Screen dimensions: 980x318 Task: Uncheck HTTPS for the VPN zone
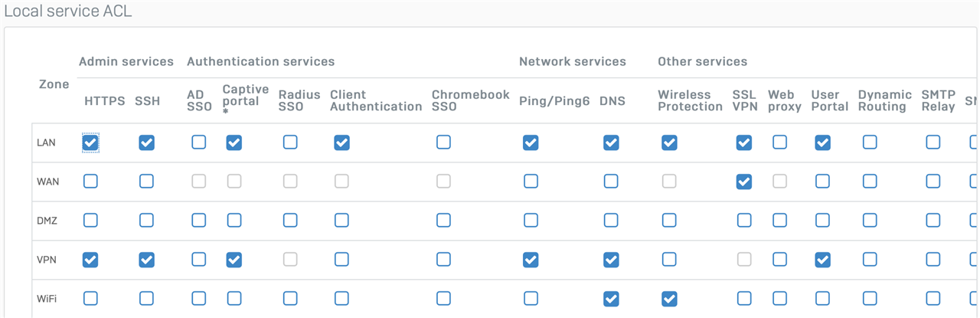(x=90, y=260)
